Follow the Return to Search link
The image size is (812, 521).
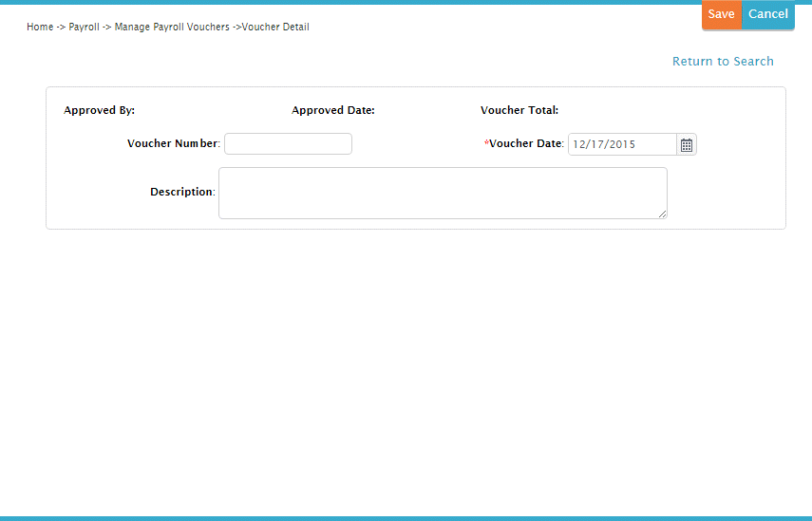tap(723, 61)
